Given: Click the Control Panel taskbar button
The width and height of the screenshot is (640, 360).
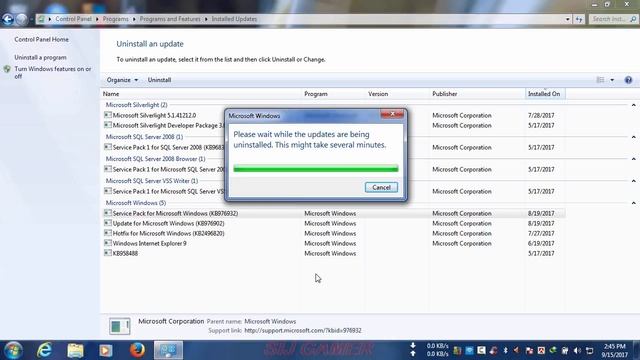Looking at the screenshot, I should 168,350.
